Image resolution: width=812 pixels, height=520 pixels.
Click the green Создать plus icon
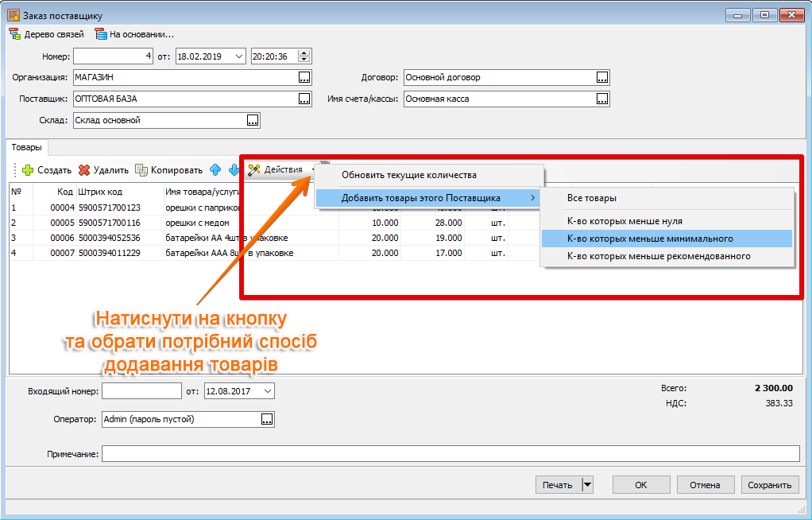pyautogui.click(x=28, y=170)
